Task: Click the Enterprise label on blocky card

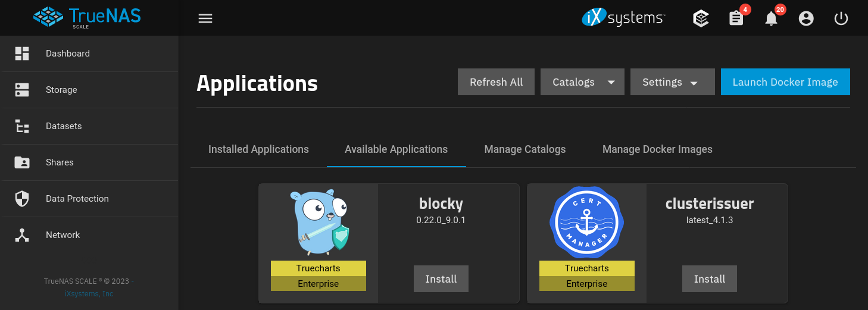Action: [x=319, y=284]
